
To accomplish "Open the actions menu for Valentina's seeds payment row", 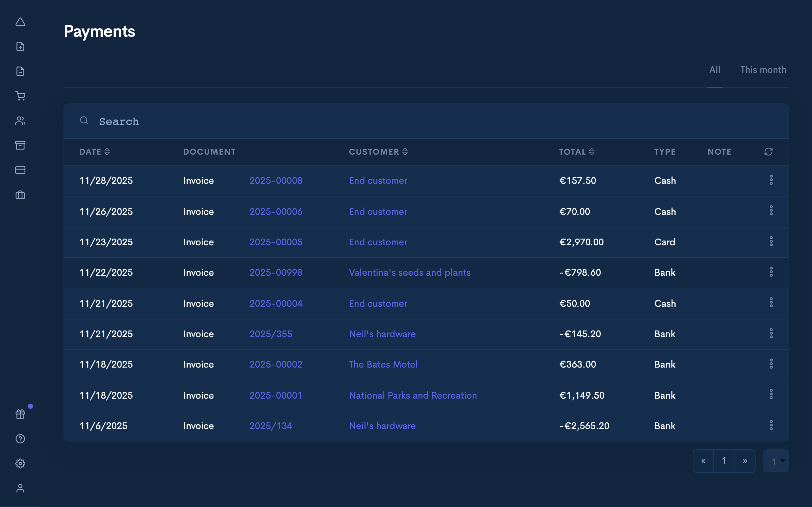I will (771, 272).
